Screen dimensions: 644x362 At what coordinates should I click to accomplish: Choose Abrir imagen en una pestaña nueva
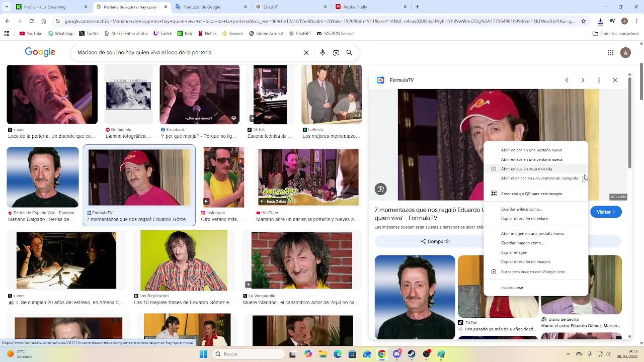tap(536, 234)
